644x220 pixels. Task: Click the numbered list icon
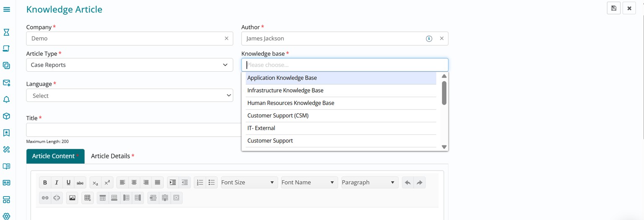(200, 183)
